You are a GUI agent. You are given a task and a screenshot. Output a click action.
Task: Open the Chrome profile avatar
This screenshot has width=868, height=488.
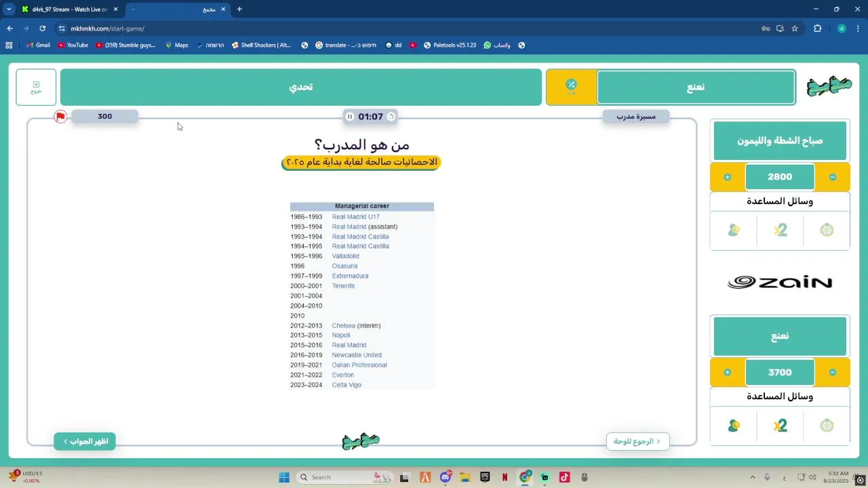tap(842, 28)
